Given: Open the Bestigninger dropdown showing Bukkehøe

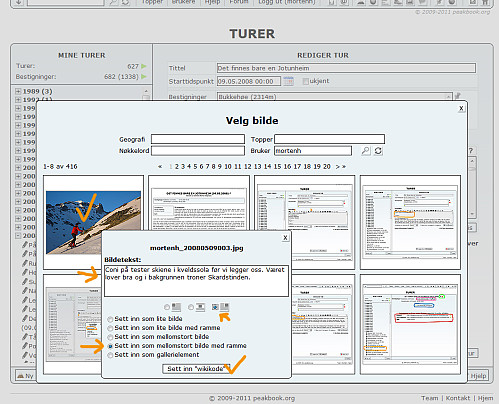Looking at the screenshot, I should tap(335, 97).
